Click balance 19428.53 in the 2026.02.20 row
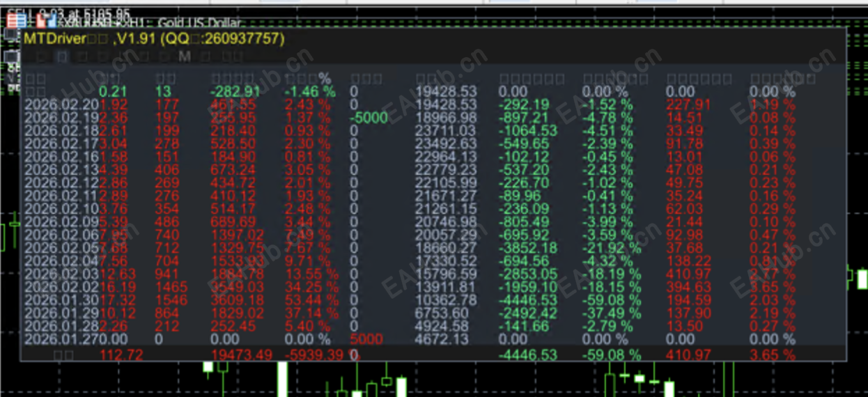Screen dimensions: 868x397 (x=447, y=104)
